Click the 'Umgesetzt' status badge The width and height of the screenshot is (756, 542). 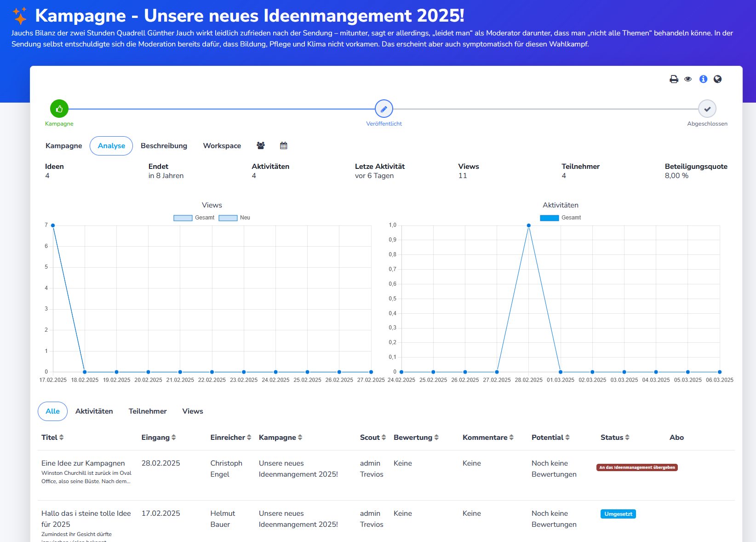(x=618, y=513)
